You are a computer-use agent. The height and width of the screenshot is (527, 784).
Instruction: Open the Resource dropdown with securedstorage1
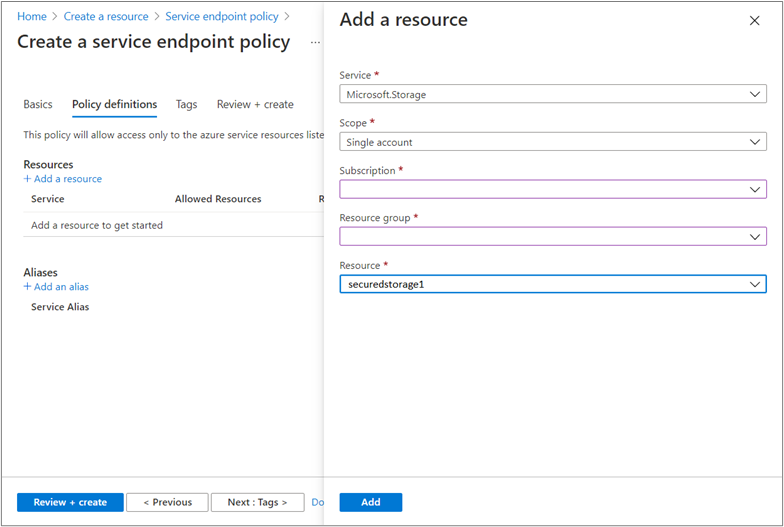coord(552,284)
